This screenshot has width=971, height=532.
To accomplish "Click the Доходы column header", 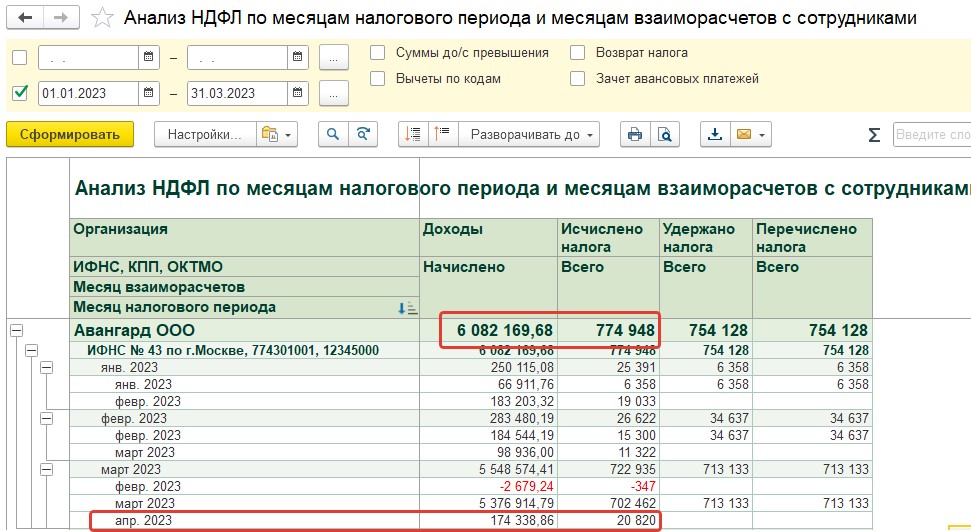I will [489, 238].
